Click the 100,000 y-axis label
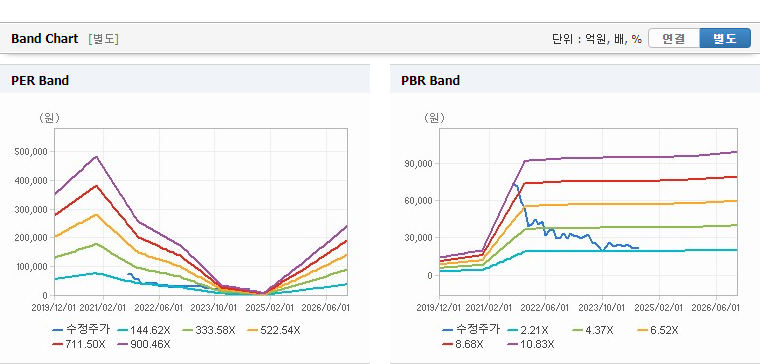 pos(32,267)
